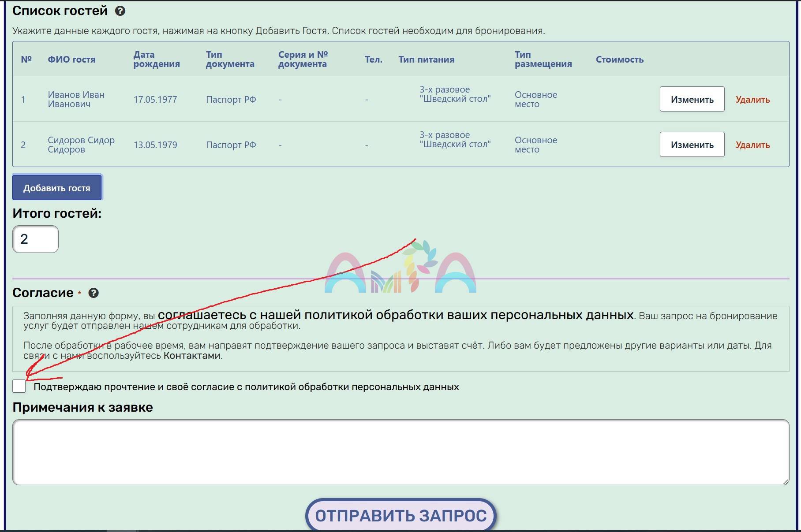Open the help icon next to Список гостей
The width and height of the screenshot is (801, 532).
tap(120, 11)
